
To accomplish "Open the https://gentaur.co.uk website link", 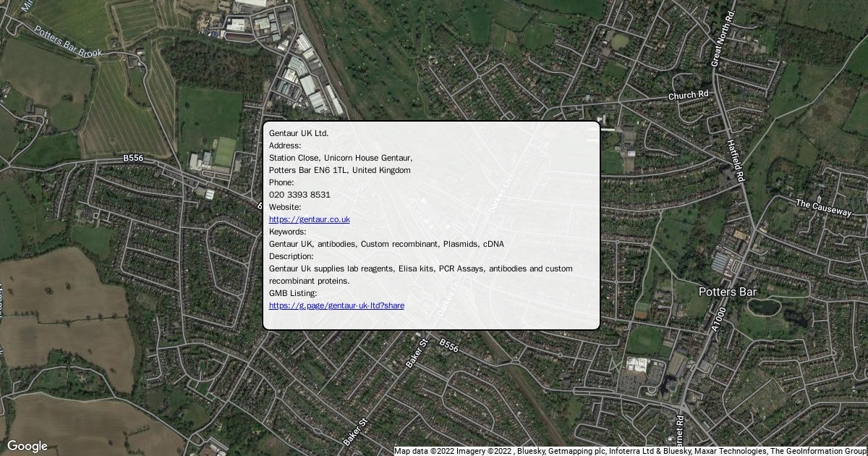I will pos(309,219).
